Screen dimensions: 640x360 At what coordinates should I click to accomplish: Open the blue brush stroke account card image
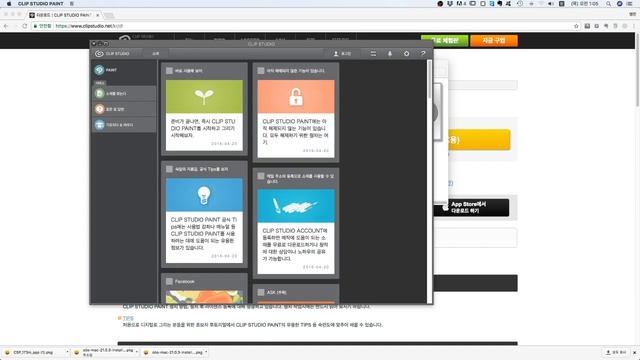[x=296, y=206]
